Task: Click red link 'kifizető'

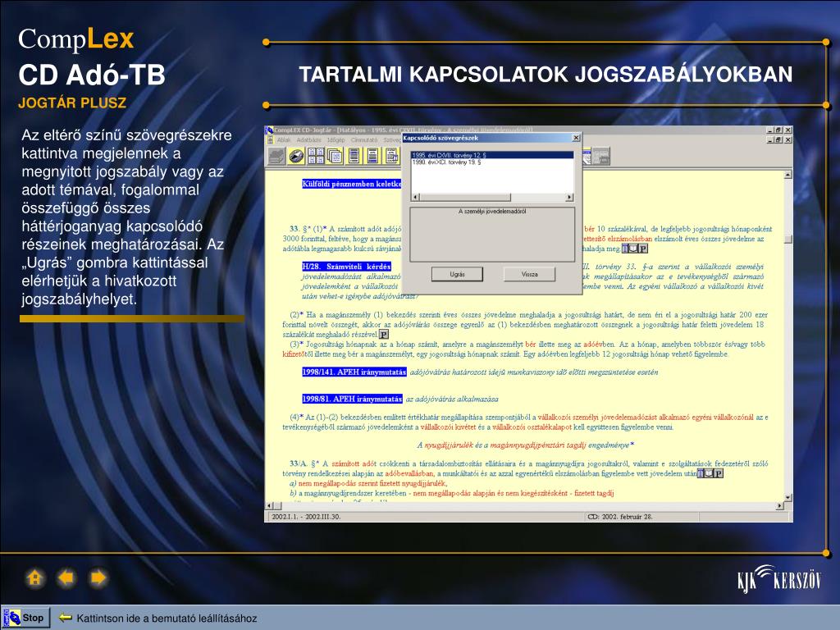Action: pyautogui.click(x=294, y=354)
